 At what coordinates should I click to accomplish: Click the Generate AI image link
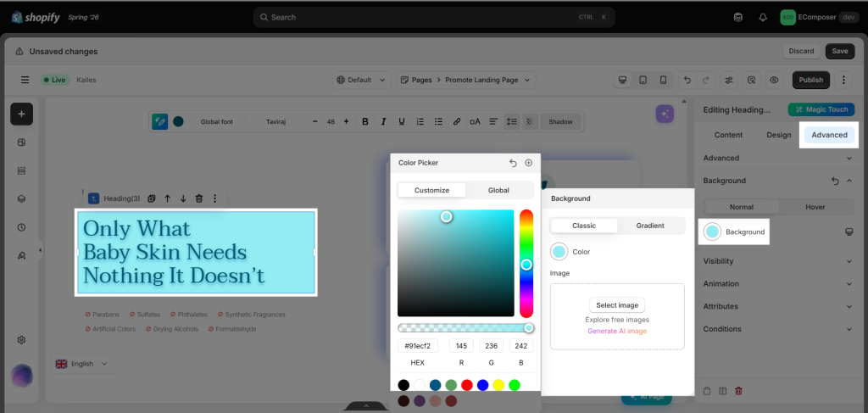point(617,331)
